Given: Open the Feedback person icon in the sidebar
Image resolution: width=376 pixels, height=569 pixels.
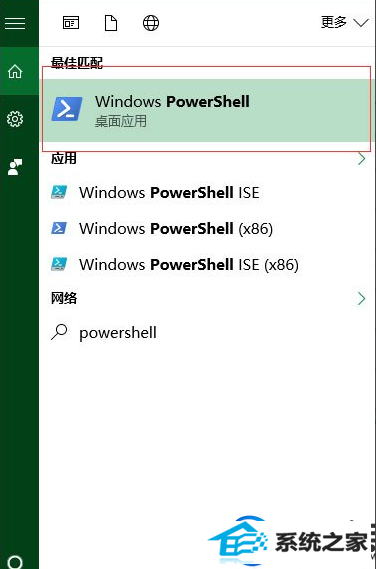Looking at the screenshot, I should click(15, 167).
